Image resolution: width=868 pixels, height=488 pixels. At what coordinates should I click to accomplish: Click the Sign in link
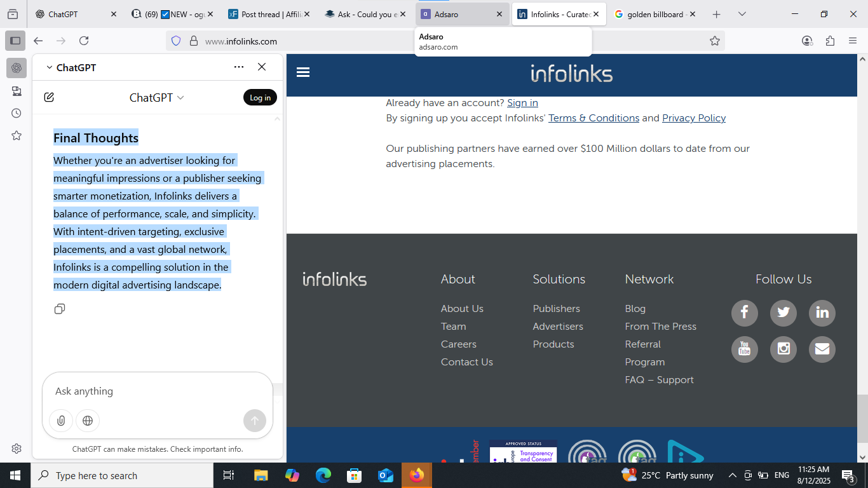tap(522, 103)
